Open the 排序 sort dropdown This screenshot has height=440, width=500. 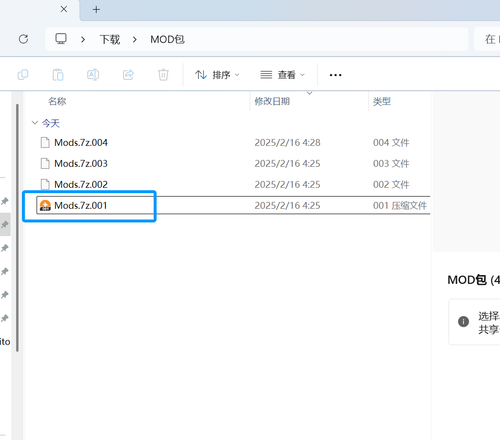pos(217,75)
